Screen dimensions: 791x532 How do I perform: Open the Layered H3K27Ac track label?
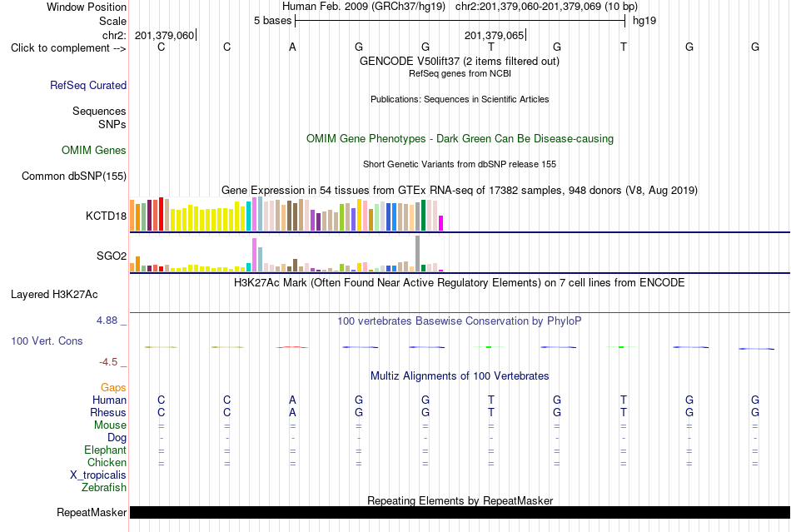click(x=54, y=295)
